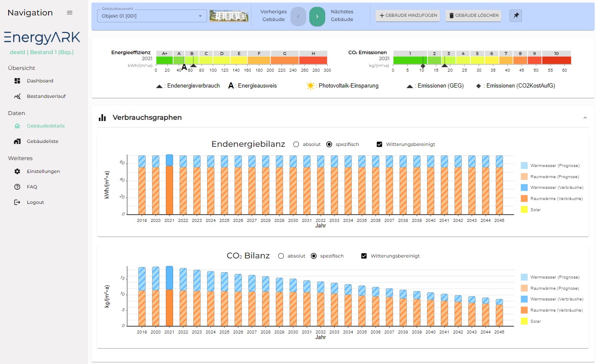Open Einstellungen via the gear icon
The width and height of the screenshot is (595, 364).
tap(17, 171)
